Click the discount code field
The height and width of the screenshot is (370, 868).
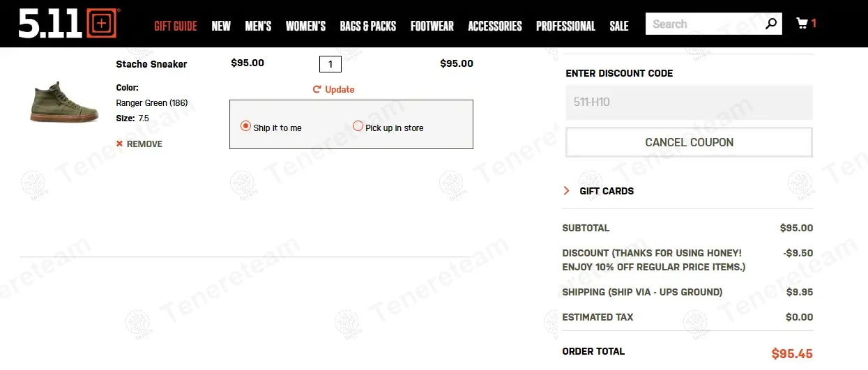tap(689, 102)
